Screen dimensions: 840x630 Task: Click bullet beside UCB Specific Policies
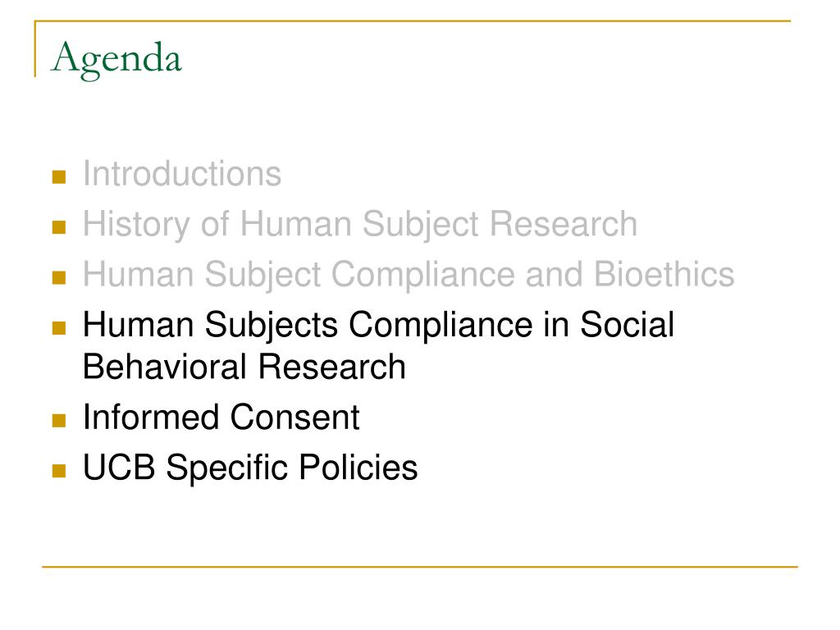(59, 470)
